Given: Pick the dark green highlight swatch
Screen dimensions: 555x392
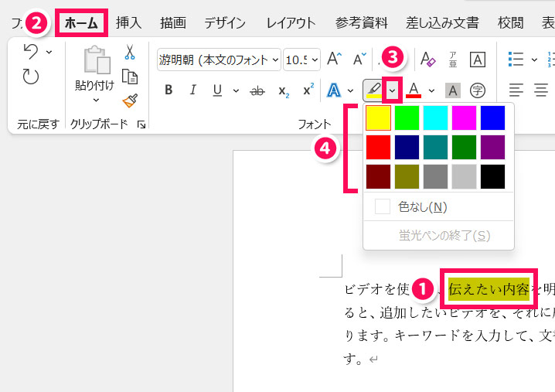Looking at the screenshot, I should click(464, 148).
